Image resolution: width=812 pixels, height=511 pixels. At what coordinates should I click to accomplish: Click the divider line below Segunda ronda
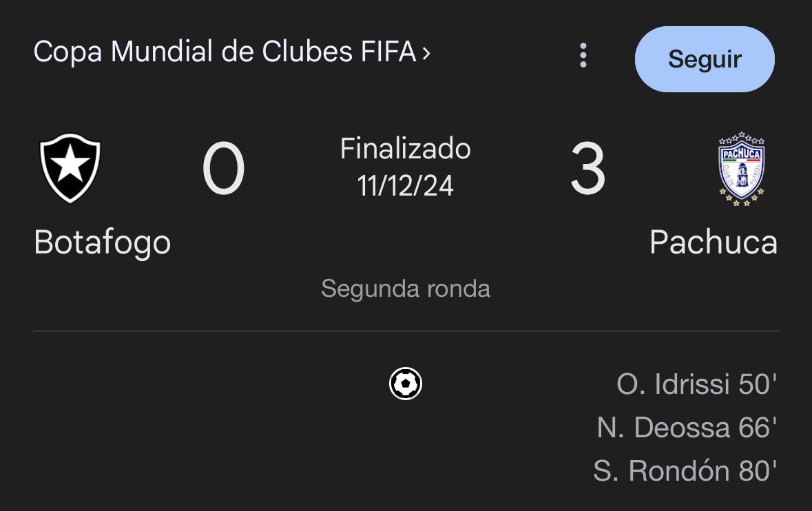(x=406, y=331)
